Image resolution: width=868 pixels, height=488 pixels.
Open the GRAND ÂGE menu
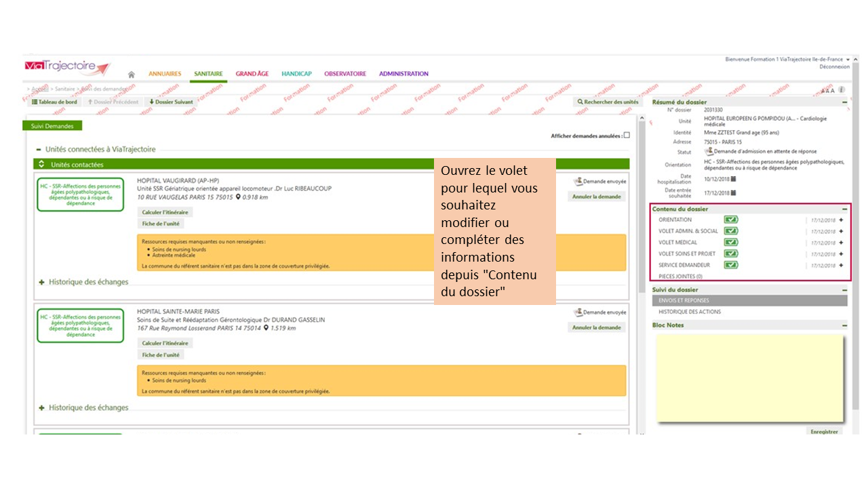[x=252, y=74]
